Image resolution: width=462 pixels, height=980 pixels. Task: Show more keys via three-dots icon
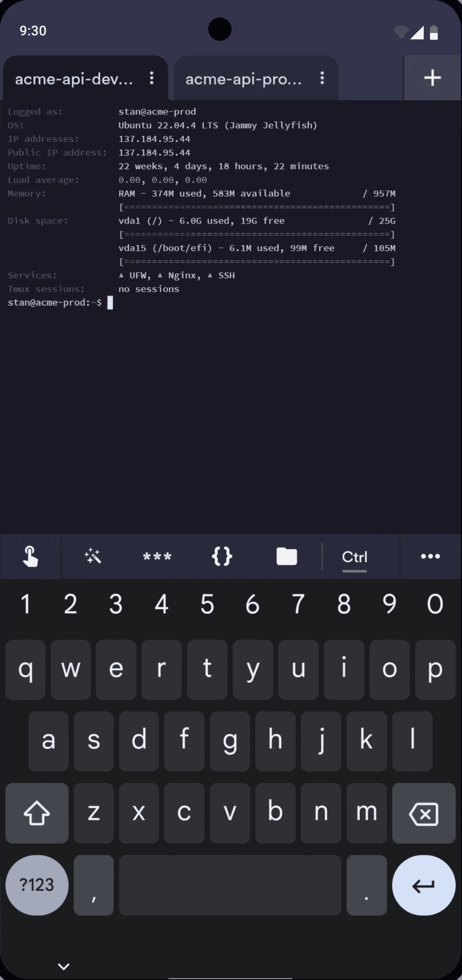click(x=430, y=556)
